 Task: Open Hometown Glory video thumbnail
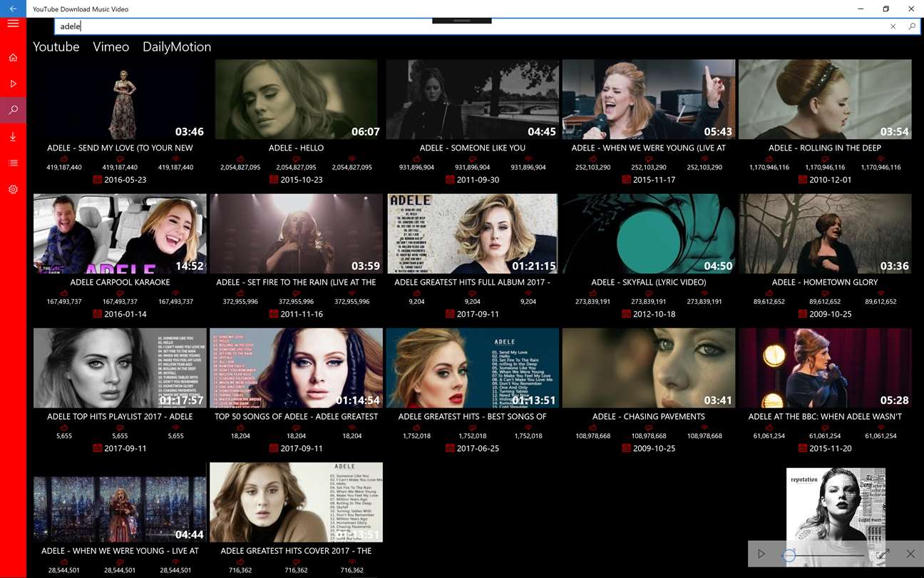(x=825, y=233)
